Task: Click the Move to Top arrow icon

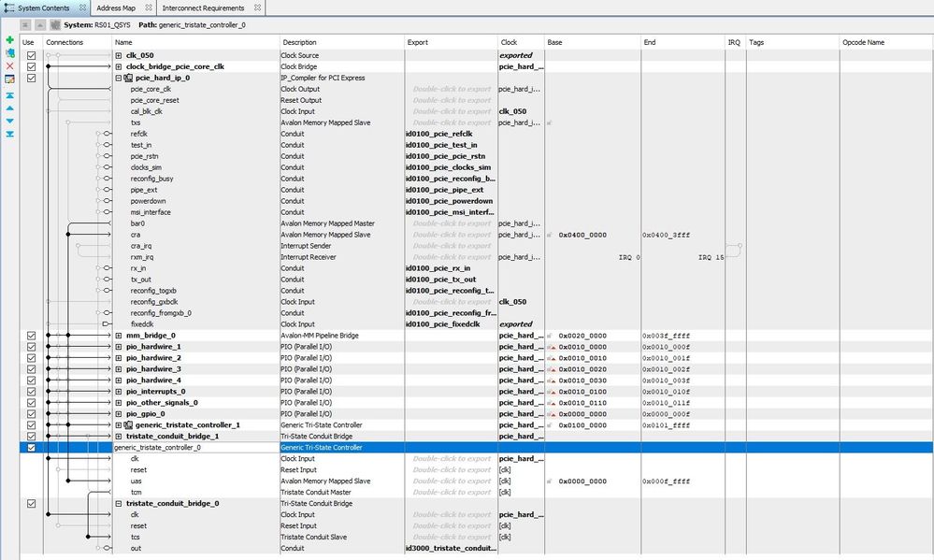Action: [9, 95]
